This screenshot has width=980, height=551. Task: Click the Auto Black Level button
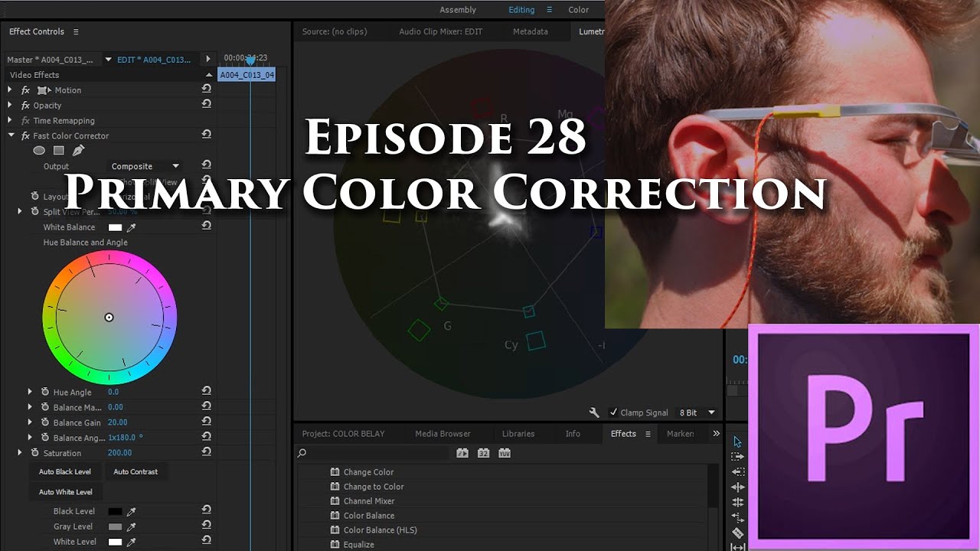point(65,471)
